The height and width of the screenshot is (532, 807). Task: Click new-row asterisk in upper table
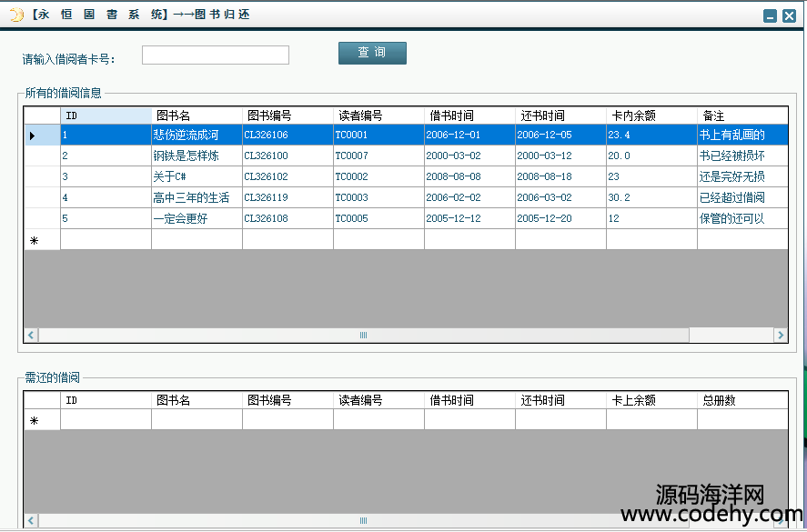click(34, 240)
